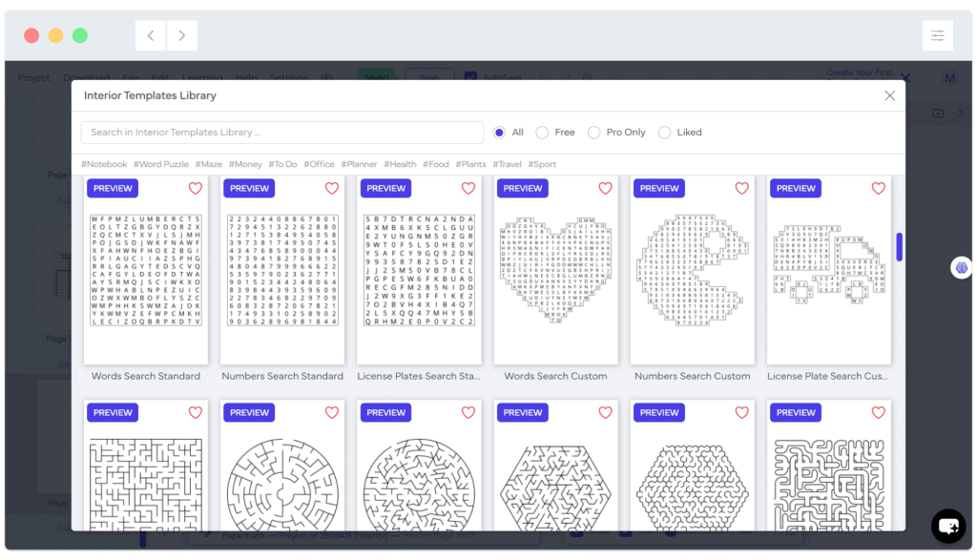Close the Interior Templates Library dialog
Image resolution: width=977 pixels, height=560 pixels.
point(889,95)
